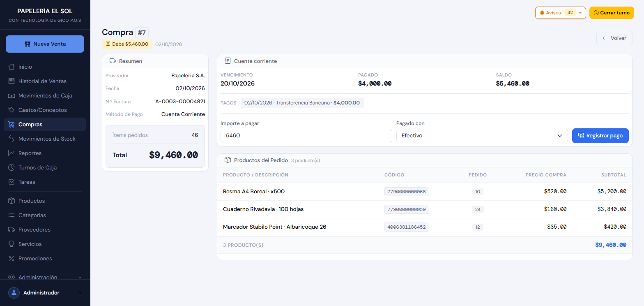Open the Pagado con dropdown

click(482, 136)
